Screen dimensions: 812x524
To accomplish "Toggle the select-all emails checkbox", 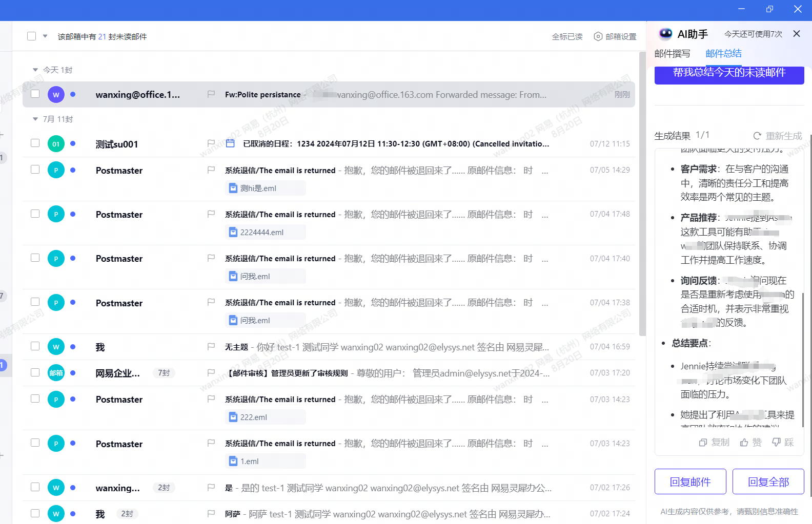I will [32, 36].
